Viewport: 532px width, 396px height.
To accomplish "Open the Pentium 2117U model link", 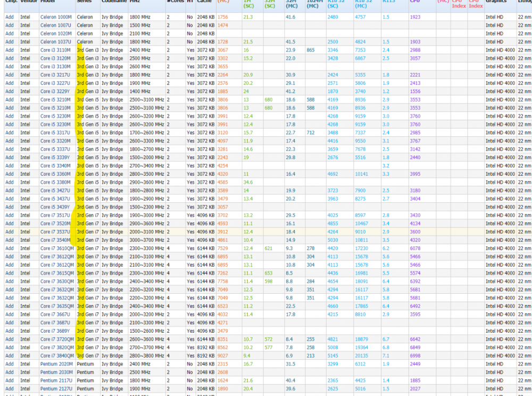I will point(56,381).
